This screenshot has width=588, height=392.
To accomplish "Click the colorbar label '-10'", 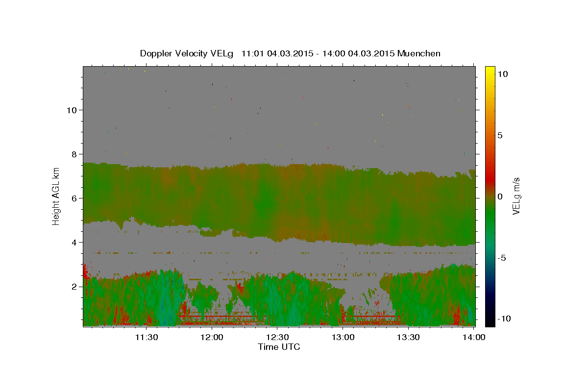I will point(504,319).
